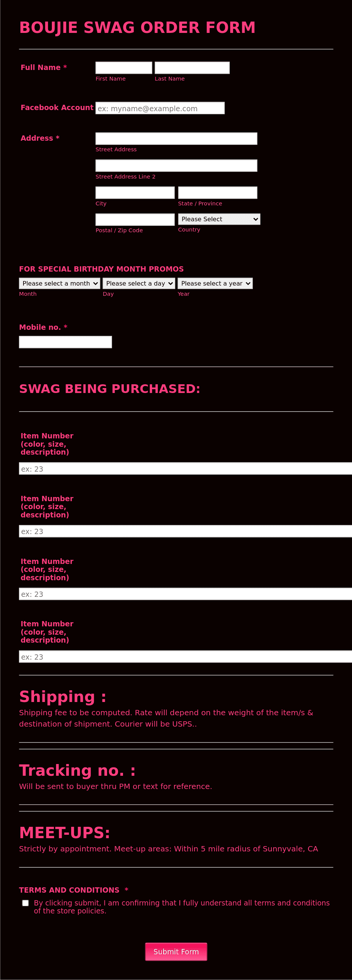Click the Street Address Line 2 field
352x980 pixels.
(x=176, y=165)
